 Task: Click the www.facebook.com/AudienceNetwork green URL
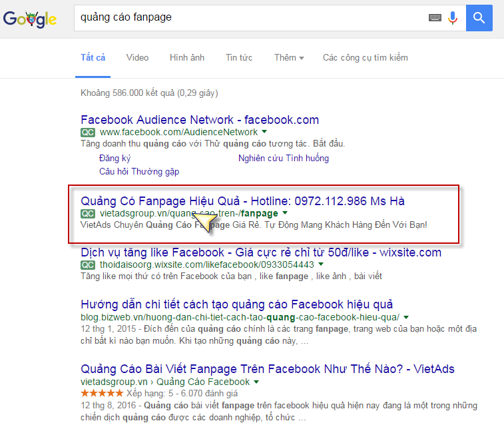click(178, 132)
